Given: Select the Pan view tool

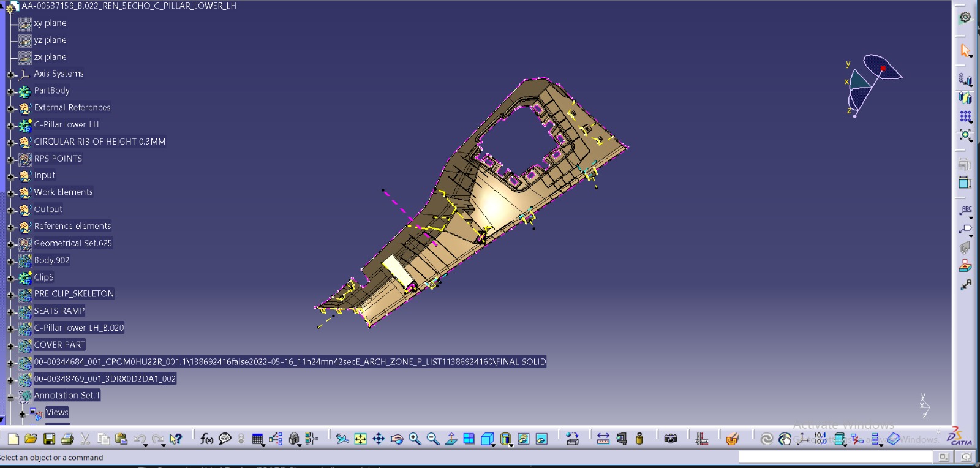Looking at the screenshot, I should [379, 439].
